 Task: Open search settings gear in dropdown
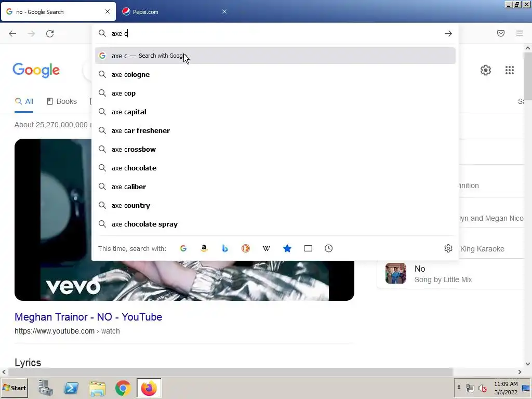coord(448,248)
